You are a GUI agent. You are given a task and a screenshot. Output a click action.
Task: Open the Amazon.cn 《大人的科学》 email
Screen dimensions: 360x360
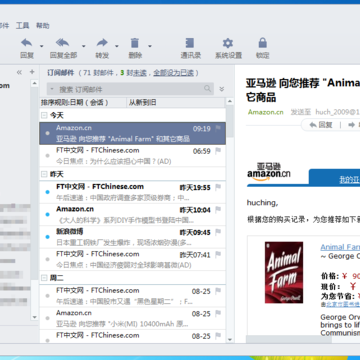(x=132, y=214)
